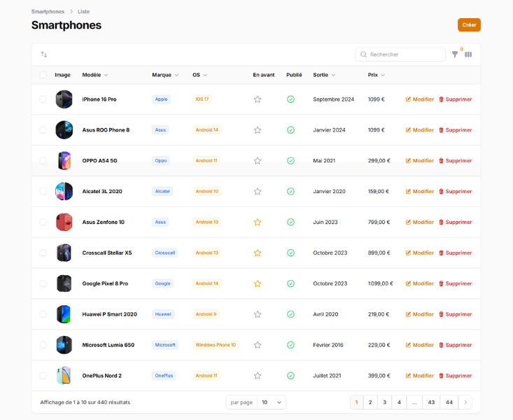Go to page 4

pyautogui.click(x=399, y=402)
